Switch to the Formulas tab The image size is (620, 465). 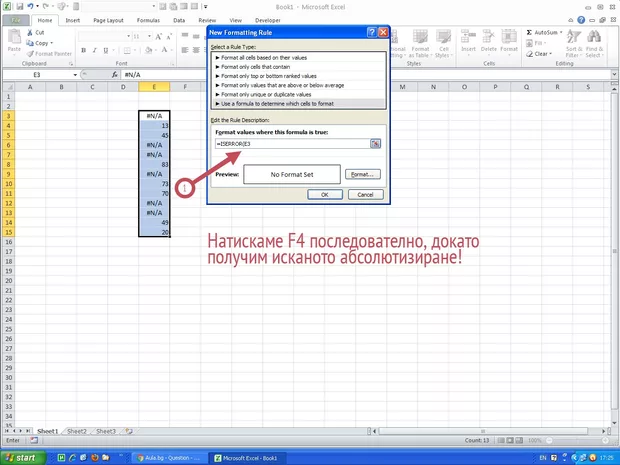pos(148,20)
